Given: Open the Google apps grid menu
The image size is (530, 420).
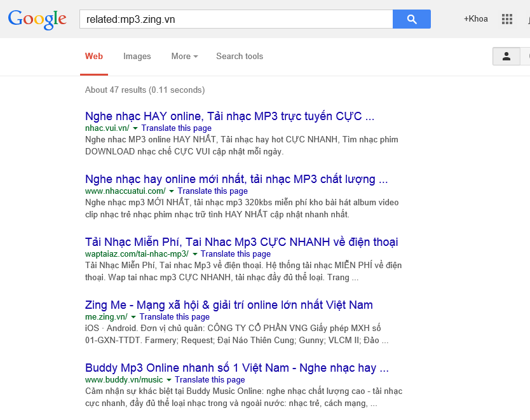Looking at the screenshot, I should pos(506,18).
